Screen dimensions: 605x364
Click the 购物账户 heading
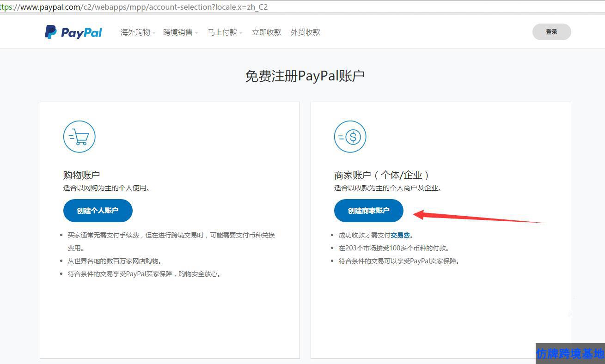[x=81, y=175]
